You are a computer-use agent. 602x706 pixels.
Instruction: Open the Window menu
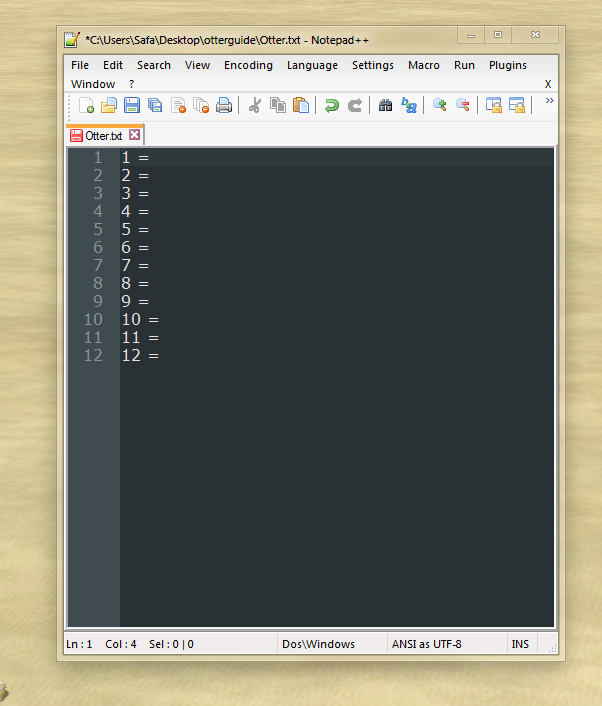(x=93, y=84)
